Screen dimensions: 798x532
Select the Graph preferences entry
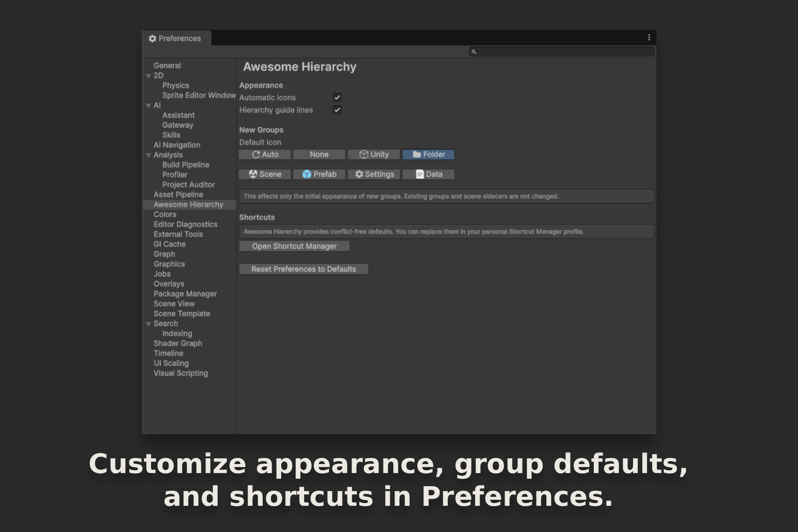(164, 254)
